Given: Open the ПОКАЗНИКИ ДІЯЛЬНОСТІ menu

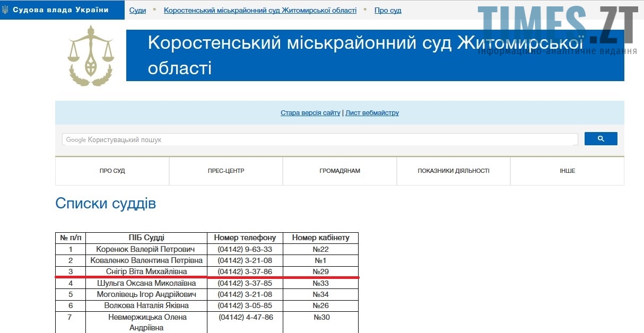Looking at the screenshot, I should click(x=454, y=171).
